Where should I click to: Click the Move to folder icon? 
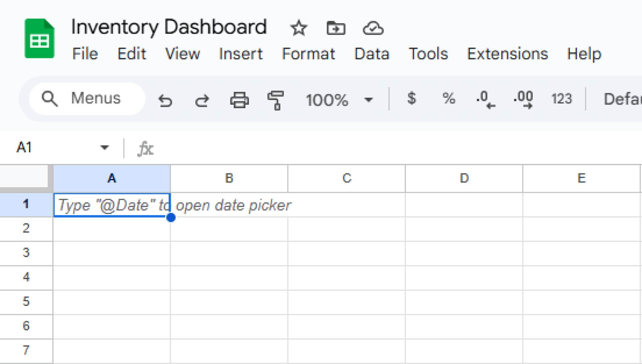click(336, 28)
